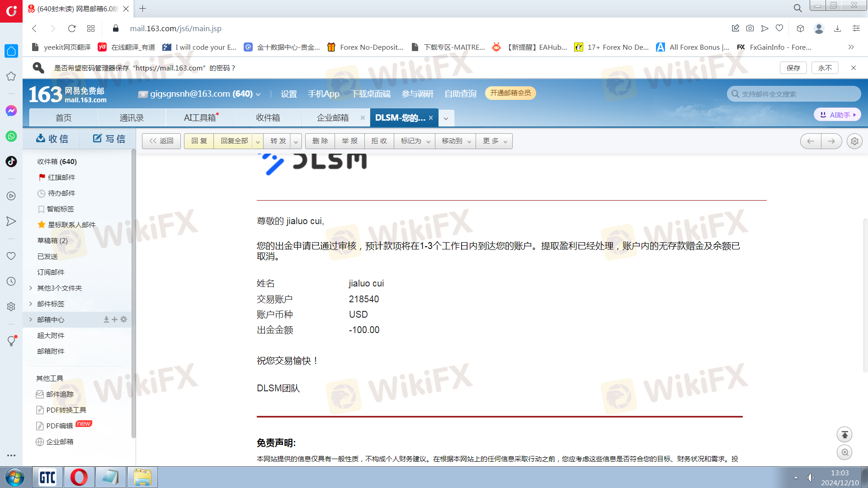Screen dimensions: 868x488
Task: Open WhatsApp in the Opera sidebar
Action: click(11, 136)
